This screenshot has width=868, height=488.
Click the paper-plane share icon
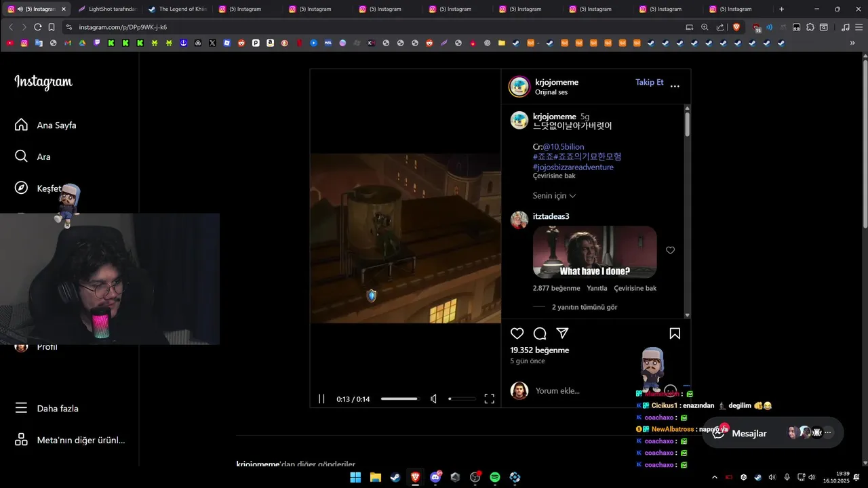[562, 333]
